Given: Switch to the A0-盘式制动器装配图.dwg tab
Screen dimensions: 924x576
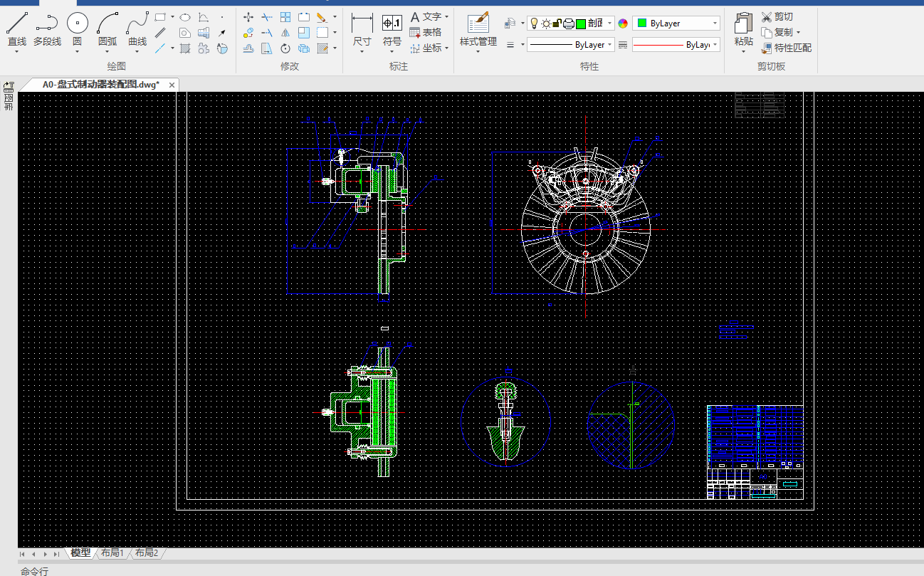Looking at the screenshot, I should point(100,84).
